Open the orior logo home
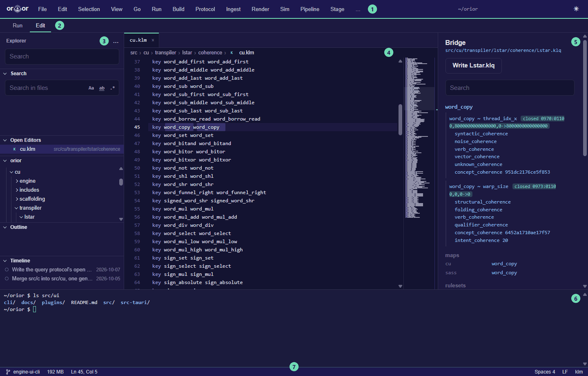 coord(18,9)
